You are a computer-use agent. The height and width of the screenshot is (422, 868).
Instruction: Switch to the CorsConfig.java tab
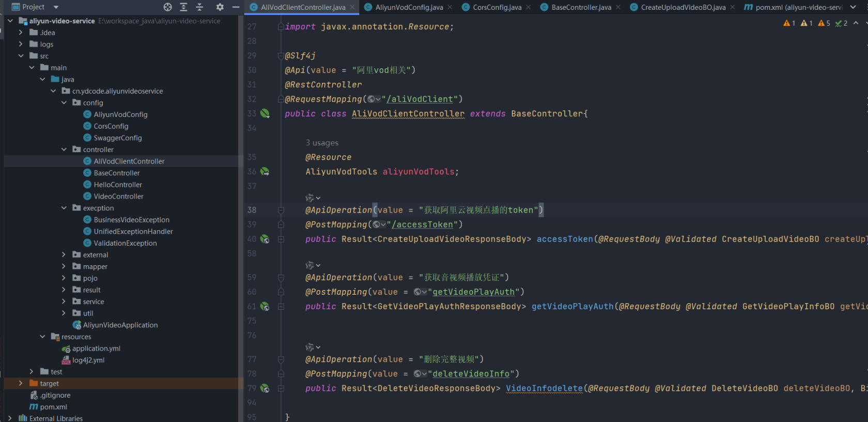pos(497,7)
